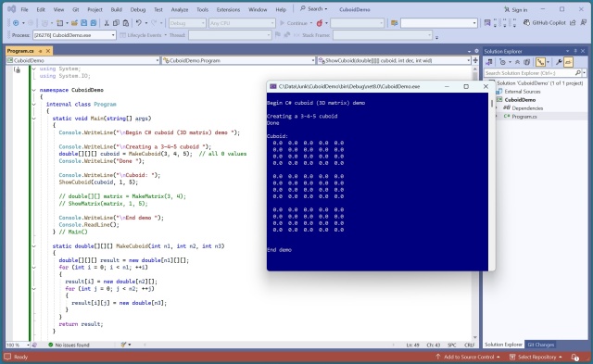Click the Copy icon in toolbar
The width and height of the screenshot is (593, 364).
tap(116, 23)
